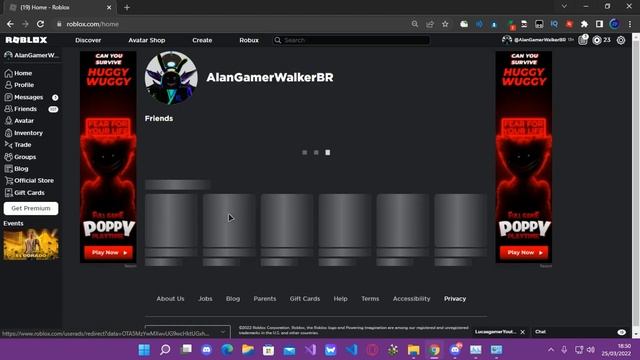Open the Accessibility footer link
Screen dimensions: 640x360
411,299
